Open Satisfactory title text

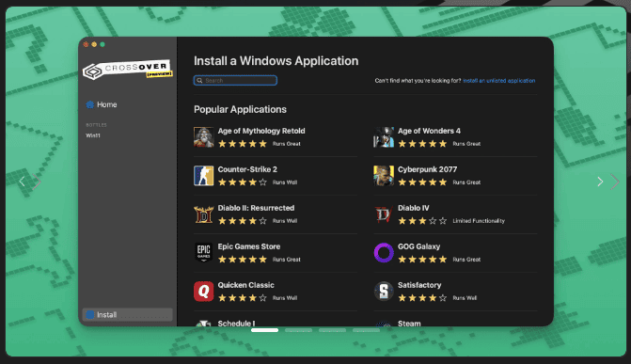(419, 285)
